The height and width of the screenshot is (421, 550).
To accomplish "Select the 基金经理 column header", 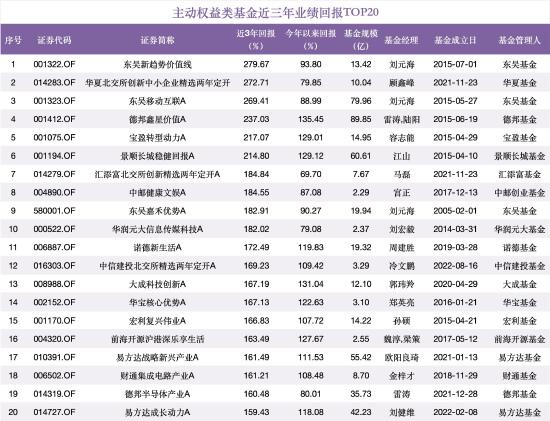I will coord(402,40).
